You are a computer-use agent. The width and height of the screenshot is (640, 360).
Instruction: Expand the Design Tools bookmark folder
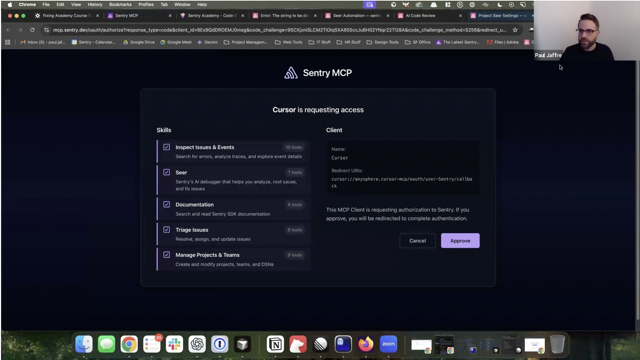pyautogui.click(x=382, y=42)
